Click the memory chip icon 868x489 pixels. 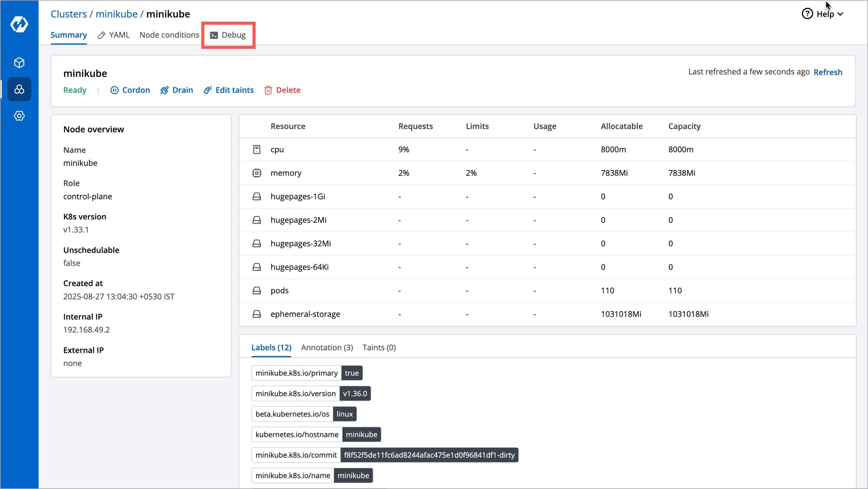point(257,173)
